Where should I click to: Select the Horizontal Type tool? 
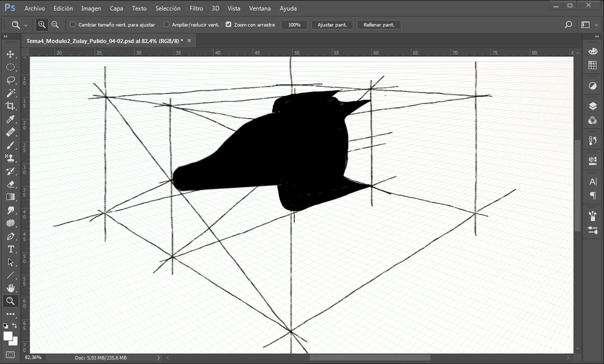pos(11,249)
